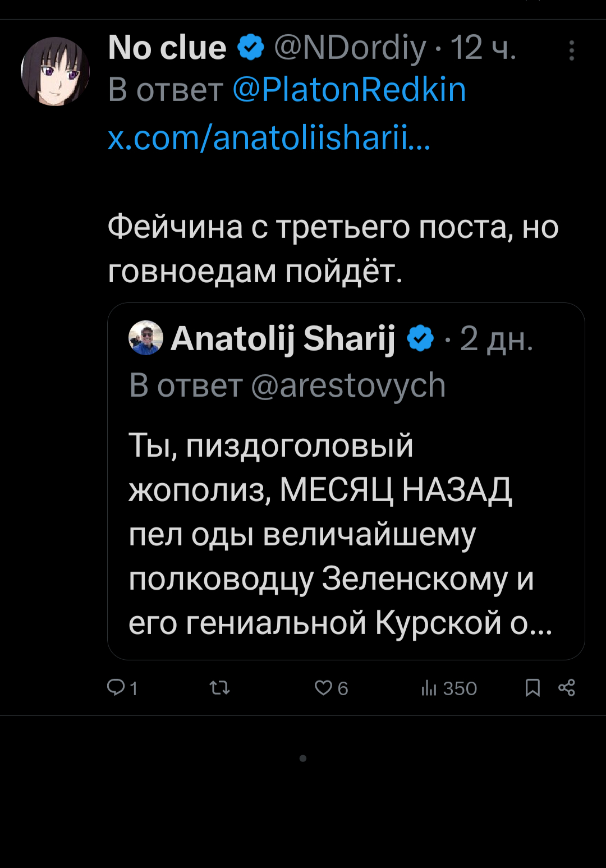The image size is (606, 868).
Task: Tap the repost arrows icon
Action: click(219, 687)
